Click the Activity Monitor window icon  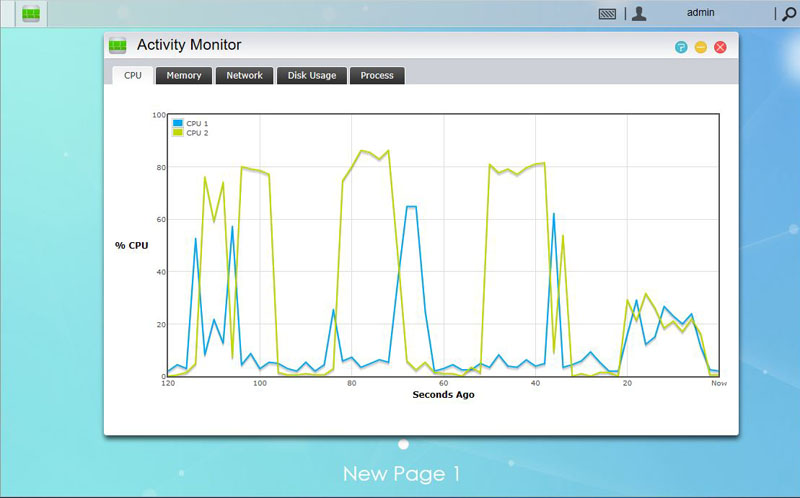117,46
